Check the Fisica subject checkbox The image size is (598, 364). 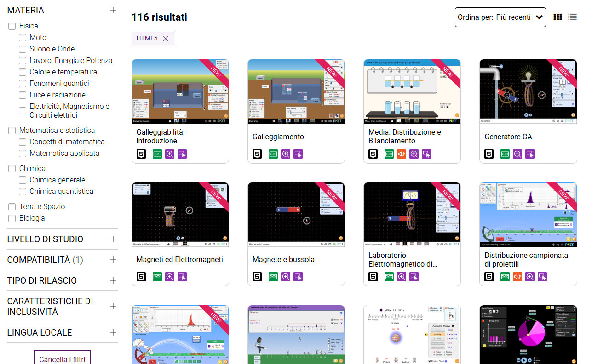(x=12, y=26)
